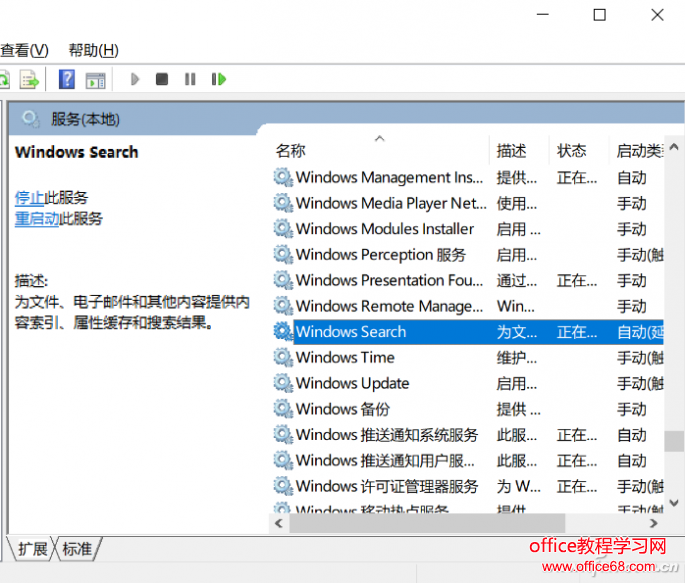Click gear icon of Windows 许可证管理器服务
This screenshot has width=685, height=583.
click(x=283, y=486)
